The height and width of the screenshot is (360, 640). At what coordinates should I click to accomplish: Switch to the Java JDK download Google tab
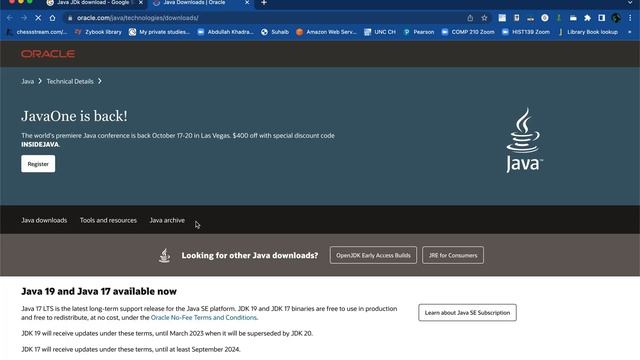[x=95, y=3]
